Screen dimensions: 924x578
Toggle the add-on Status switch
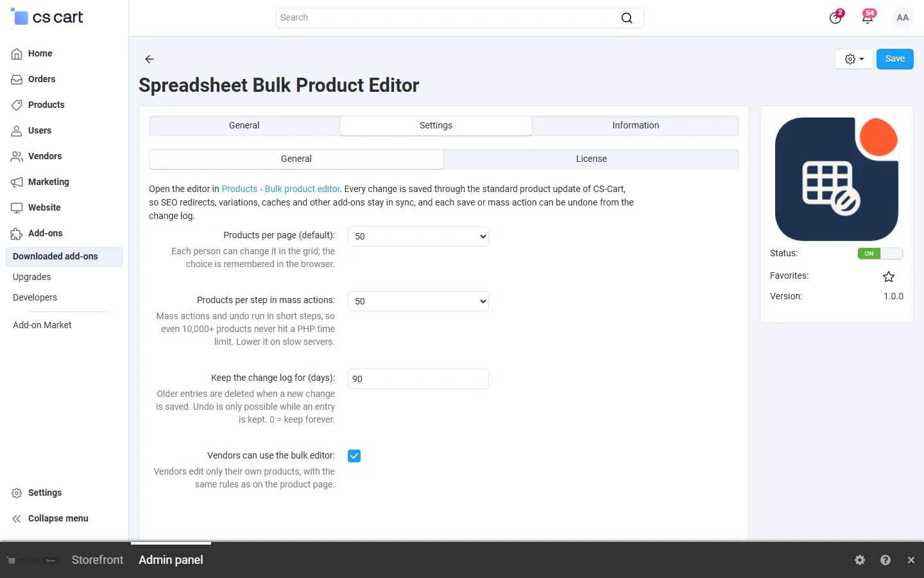(880, 254)
